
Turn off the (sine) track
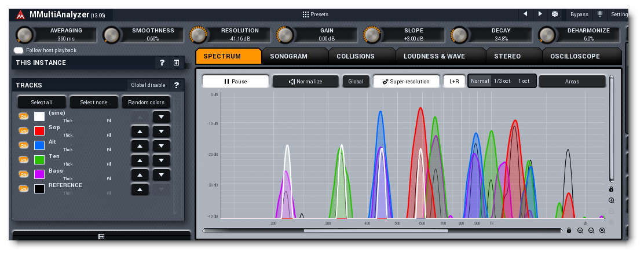[x=23, y=116]
